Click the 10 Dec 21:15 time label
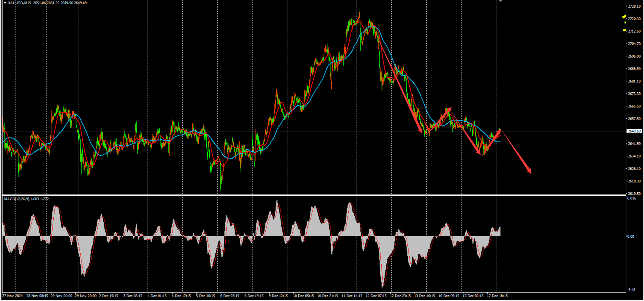Screen dimensions: 644x301 (328, 296)
